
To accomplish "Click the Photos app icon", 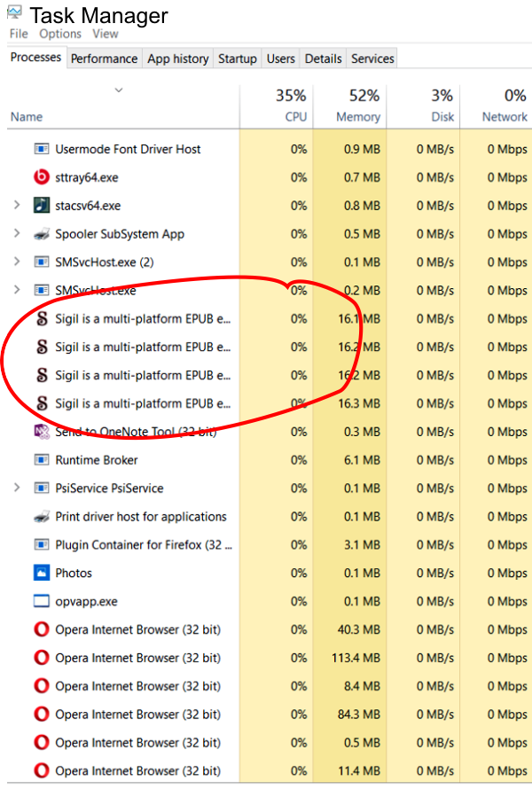I will 41,573.
